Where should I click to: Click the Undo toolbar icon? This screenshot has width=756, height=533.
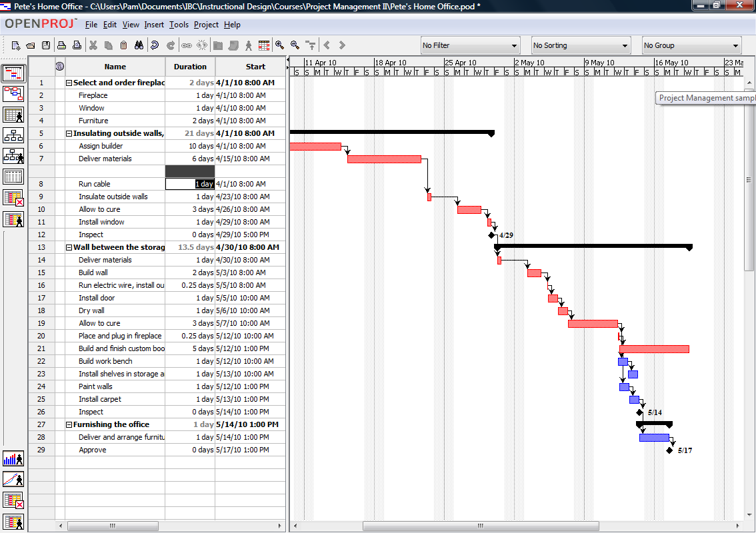(155, 45)
